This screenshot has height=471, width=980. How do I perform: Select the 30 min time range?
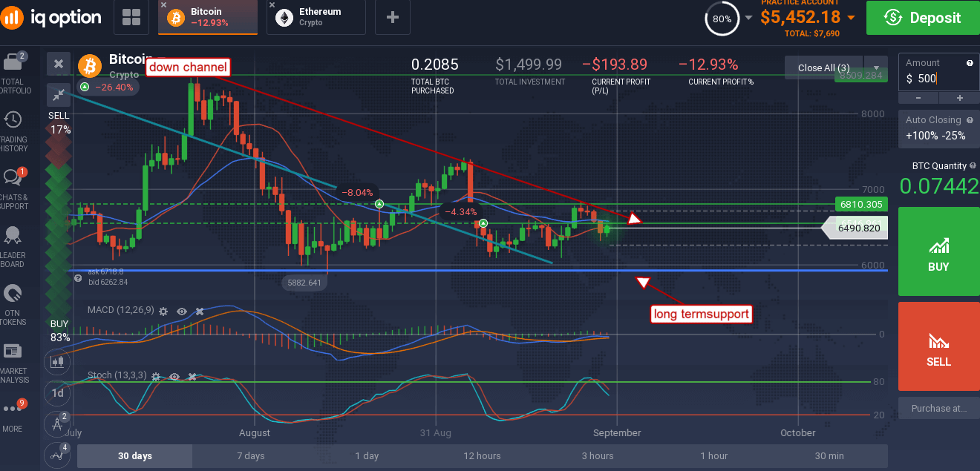[x=829, y=455]
